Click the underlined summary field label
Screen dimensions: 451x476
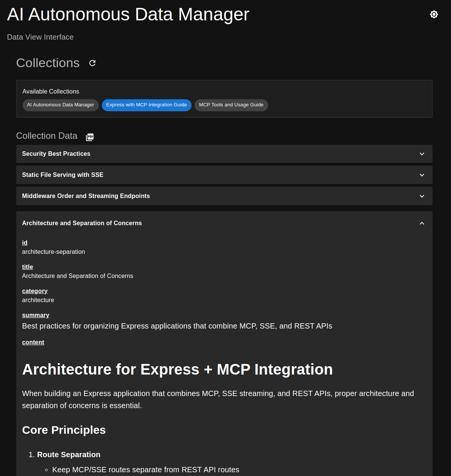[x=36, y=315]
